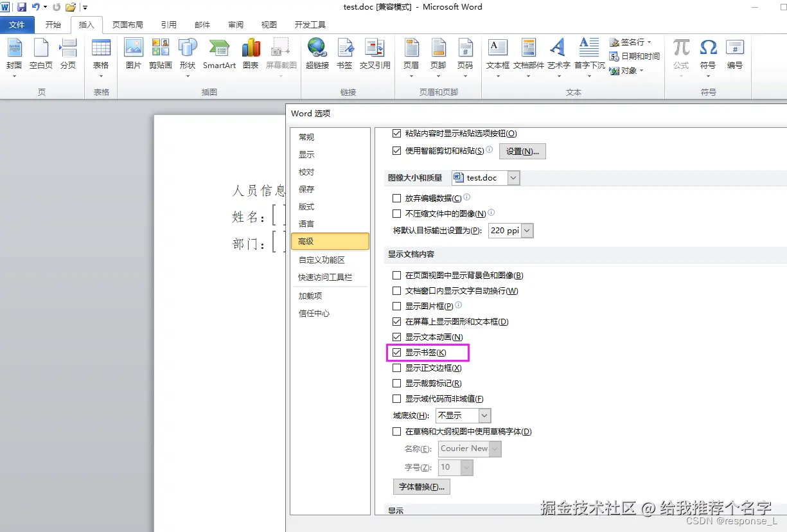Insert a hyperlink (超链接)
Viewport: 787px width, 532px height.
click(317, 55)
